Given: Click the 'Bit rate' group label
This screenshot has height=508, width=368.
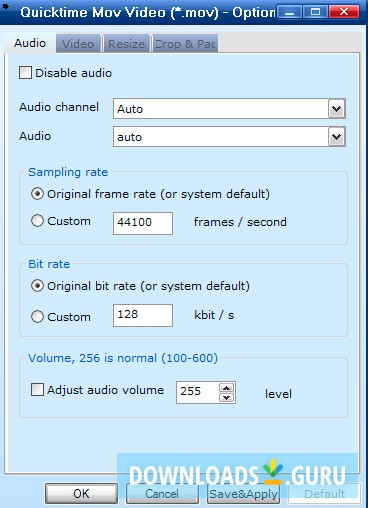Looking at the screenshot, I should tap(49, 264).
